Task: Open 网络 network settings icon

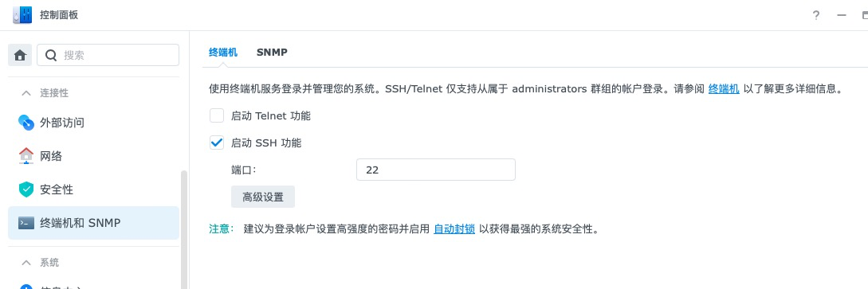Action: (x=26, y=156)
